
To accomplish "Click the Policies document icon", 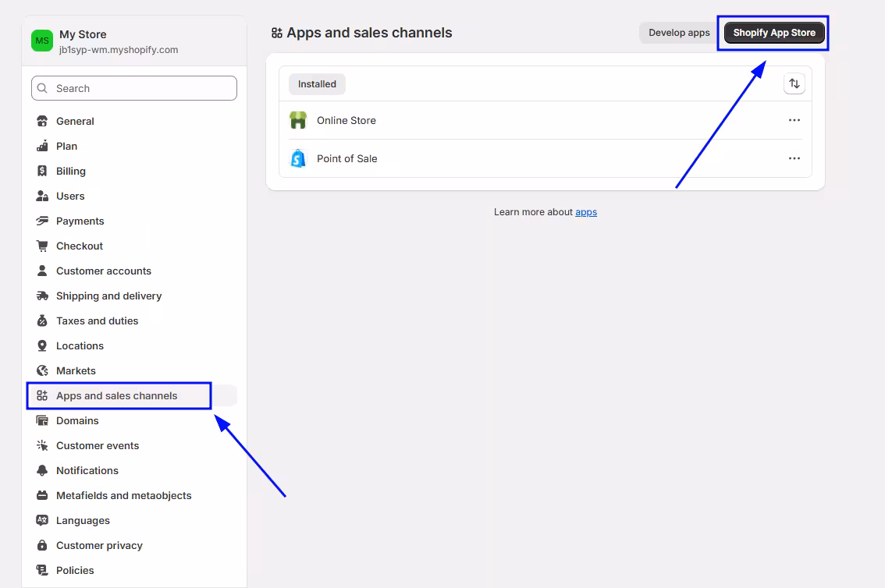I will point(42,570).
